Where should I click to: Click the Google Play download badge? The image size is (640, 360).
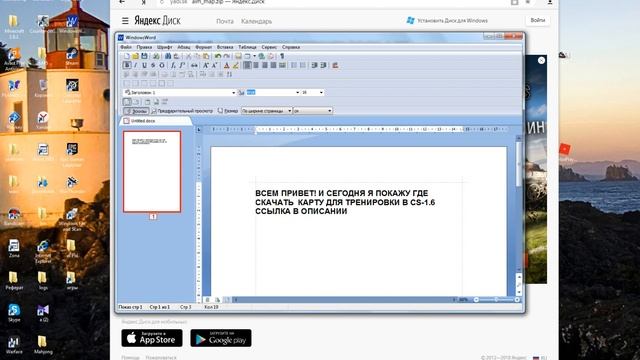(x=221, y=338)
